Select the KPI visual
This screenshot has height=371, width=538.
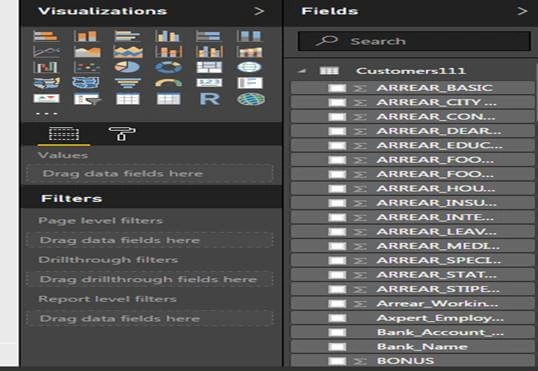pyautogui.click(x=46, y=99)
